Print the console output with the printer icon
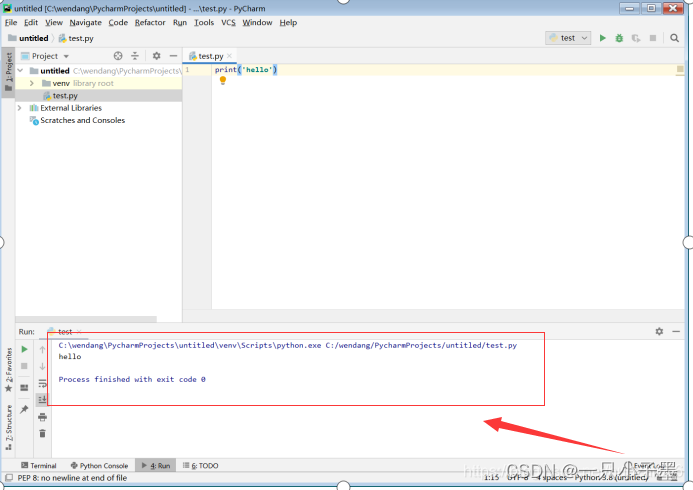This screenshot has height=490, width=693. point(42,417)
